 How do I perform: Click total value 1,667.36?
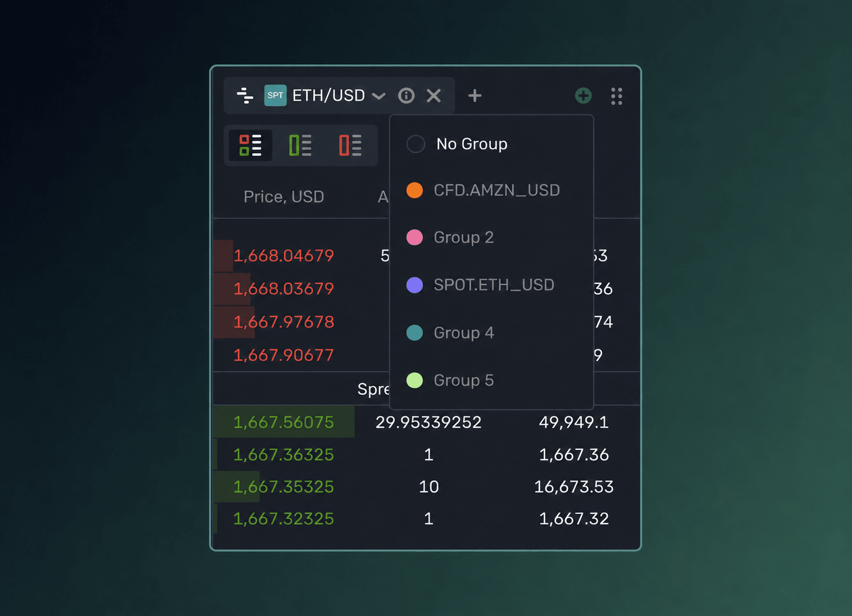[x=574, y=455]
